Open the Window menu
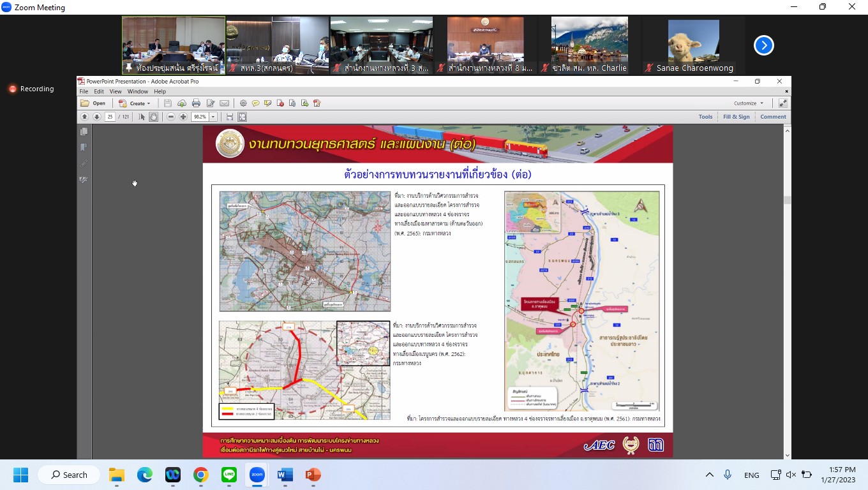The image size is (868, 490). tap(137, 92)
